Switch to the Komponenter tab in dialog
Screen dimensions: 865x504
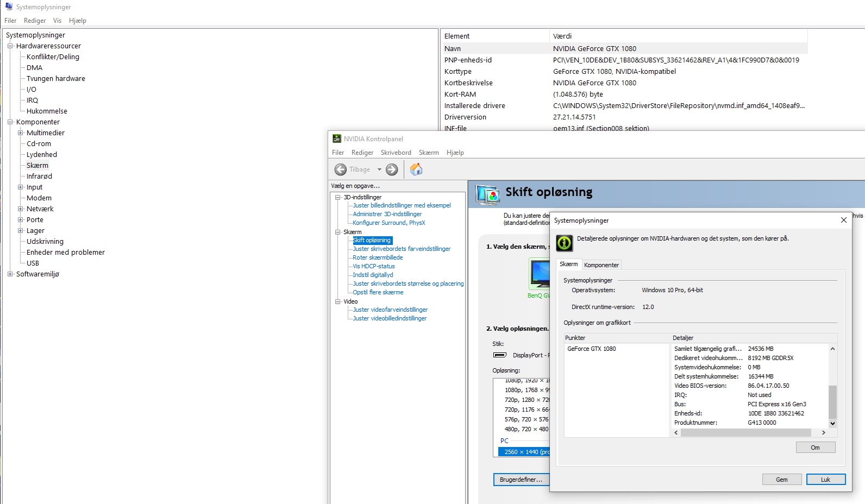601,265
